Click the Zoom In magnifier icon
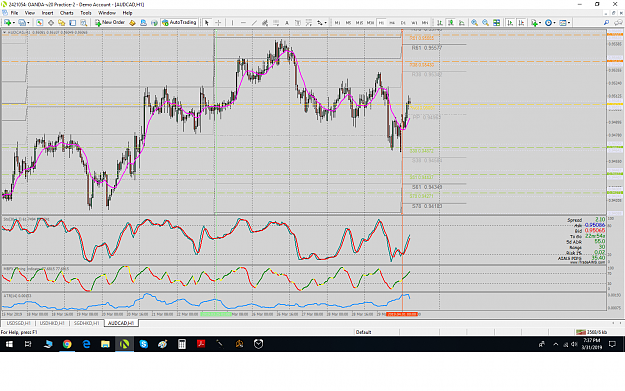The image size is (625, 391). point(474,23)
